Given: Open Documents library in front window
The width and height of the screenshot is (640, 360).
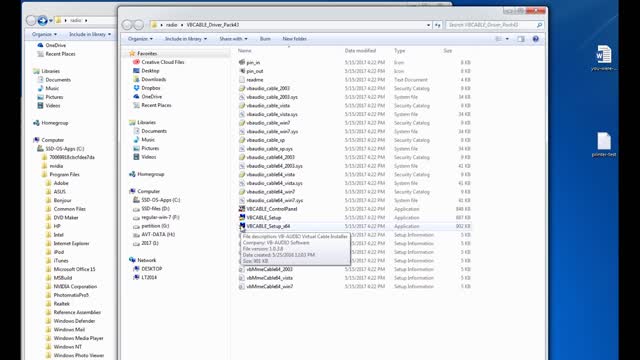Looking at the screenshot, I should [x=150, y=131].
